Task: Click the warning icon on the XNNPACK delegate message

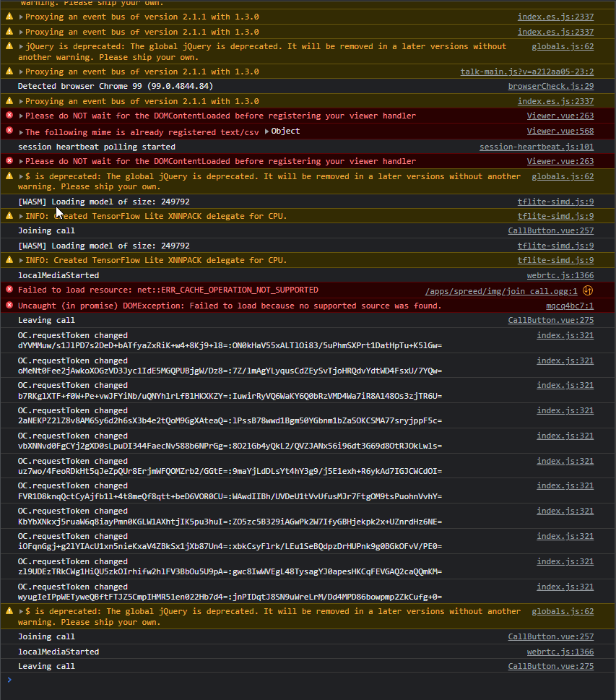Action: point(9,216)
